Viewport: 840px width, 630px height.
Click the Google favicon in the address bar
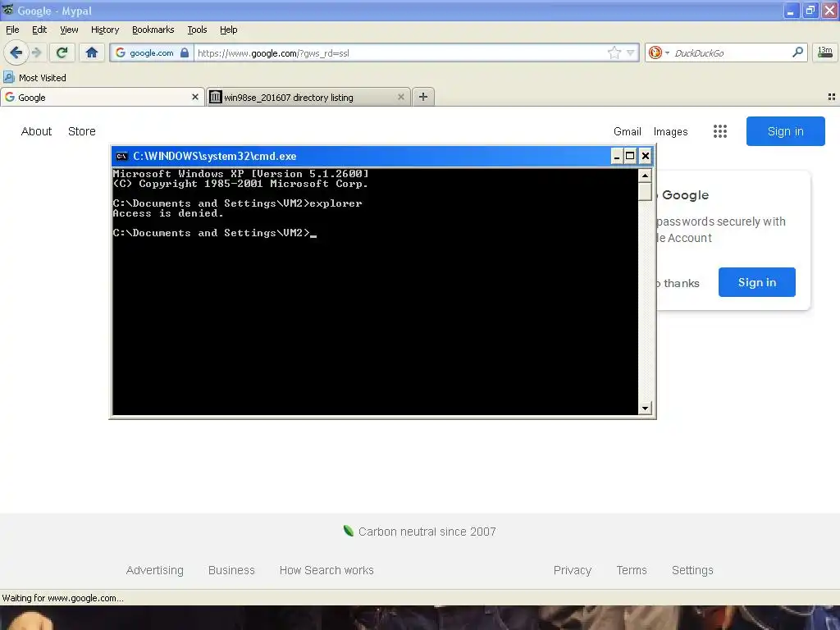(121, 52)
